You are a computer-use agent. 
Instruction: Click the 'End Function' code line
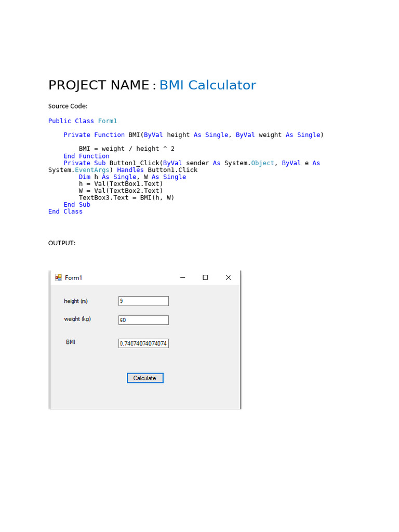pyautogui.click(x=87, y=156)
